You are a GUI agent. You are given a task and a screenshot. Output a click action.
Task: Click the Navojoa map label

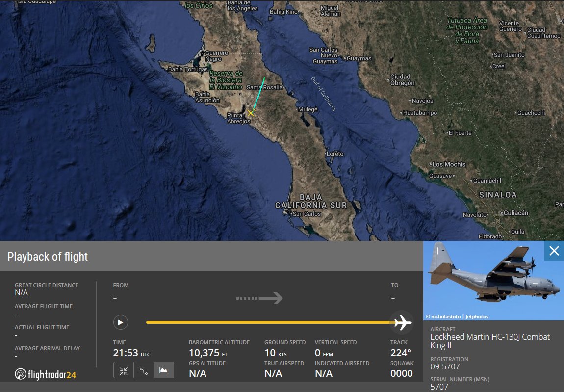click(422, 101)
